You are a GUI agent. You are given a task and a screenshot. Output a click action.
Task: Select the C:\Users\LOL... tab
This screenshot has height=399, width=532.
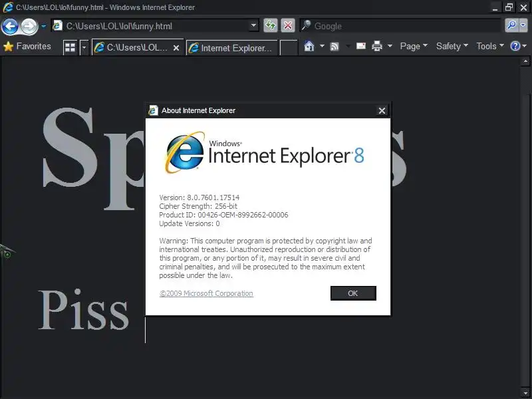click(x=138, y=48)
